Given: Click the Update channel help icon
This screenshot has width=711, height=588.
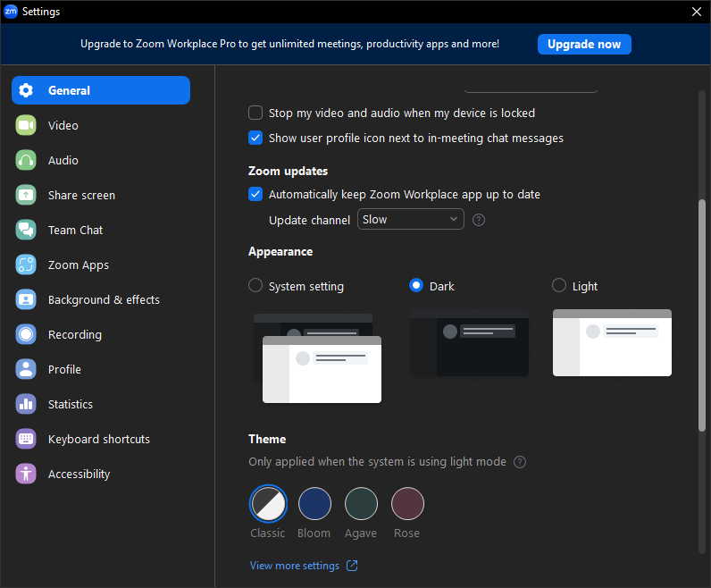Looking at the screenshot, I should (479, 220).
